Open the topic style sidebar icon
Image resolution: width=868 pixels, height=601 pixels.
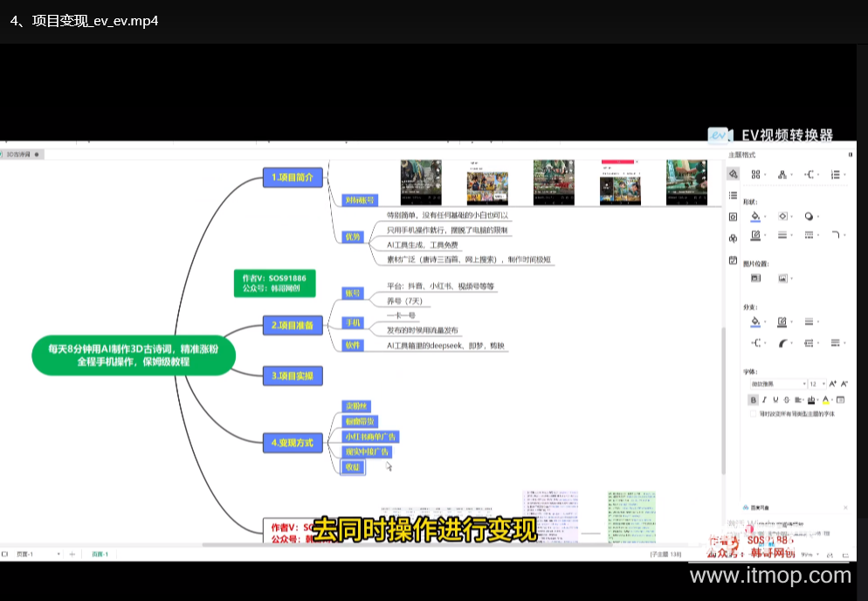733,174
